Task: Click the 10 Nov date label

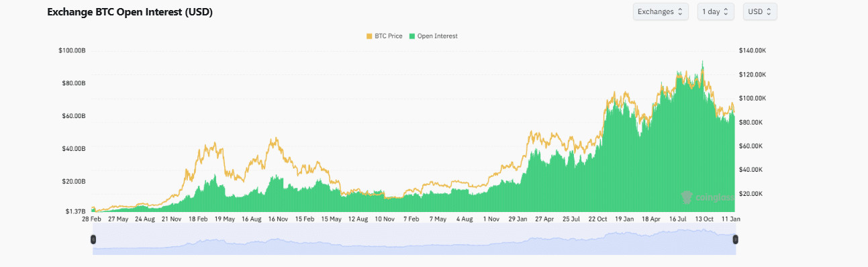Action: [385, 219]
